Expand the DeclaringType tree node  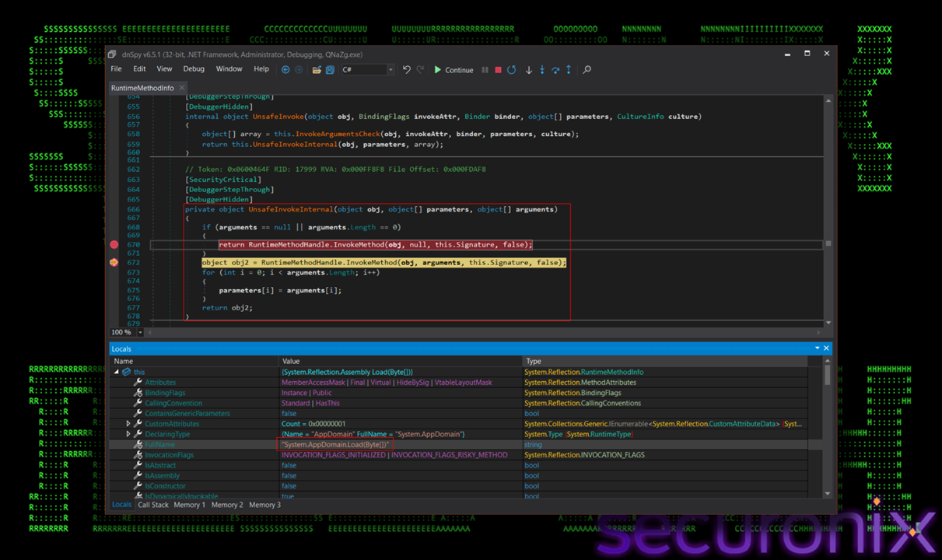(x=128, y=434)
